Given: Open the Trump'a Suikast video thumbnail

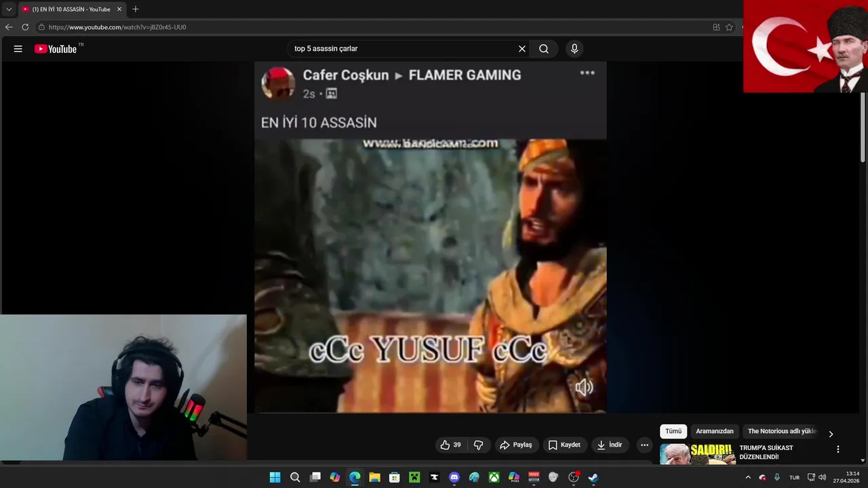Looking at the screenshot, I should (698, 454).
